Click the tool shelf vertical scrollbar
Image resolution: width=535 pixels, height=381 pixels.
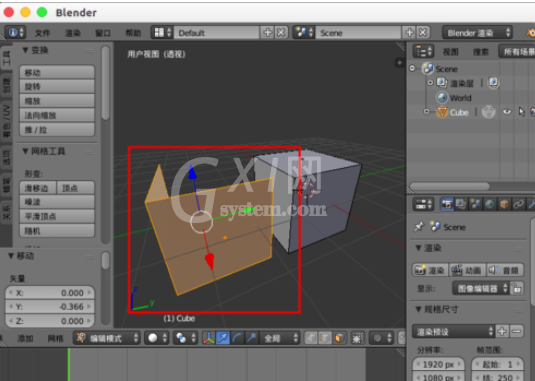(106, 83)
